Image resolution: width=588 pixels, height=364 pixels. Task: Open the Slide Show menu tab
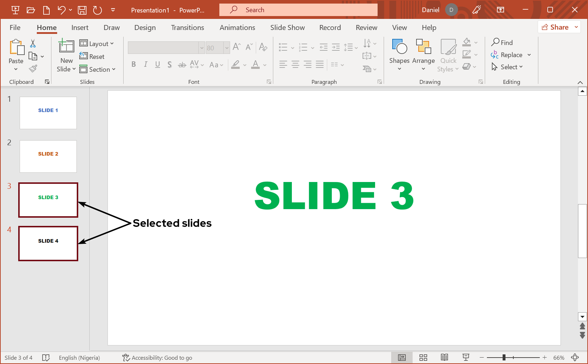[287, 27]
